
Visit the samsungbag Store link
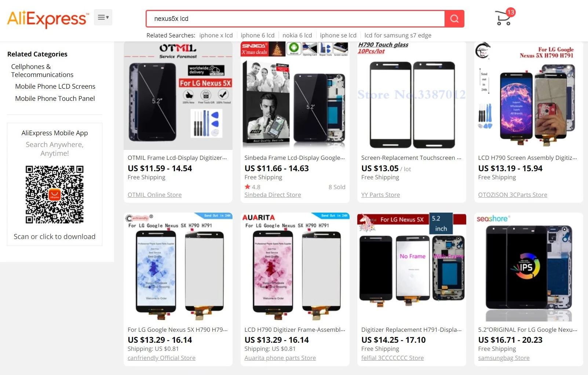click(504, 358)
